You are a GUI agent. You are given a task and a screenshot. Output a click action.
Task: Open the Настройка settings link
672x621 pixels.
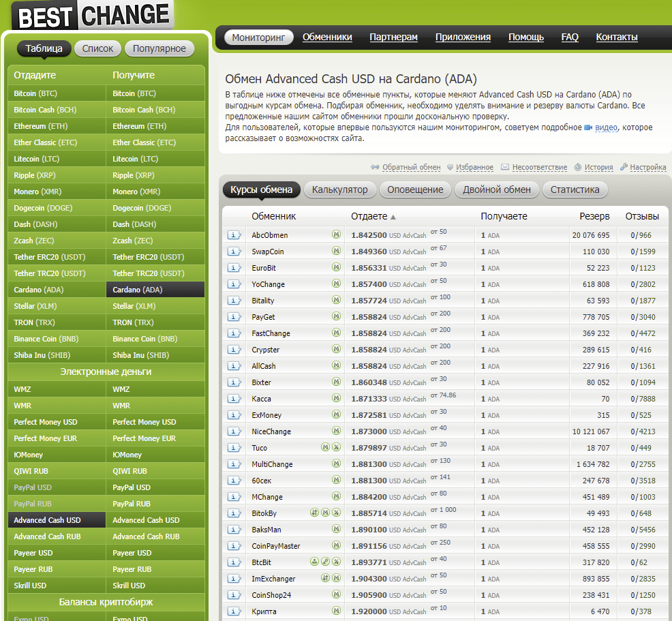point(647,168)
